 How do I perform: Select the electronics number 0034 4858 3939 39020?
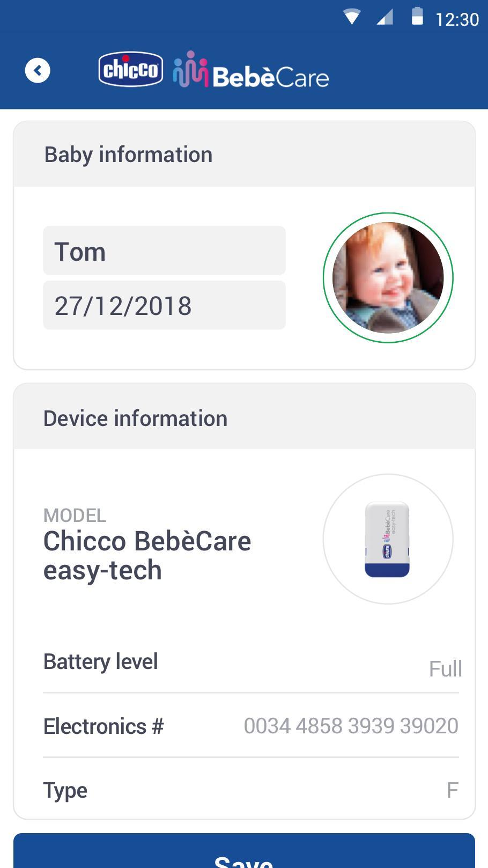[x=351, y=726]
